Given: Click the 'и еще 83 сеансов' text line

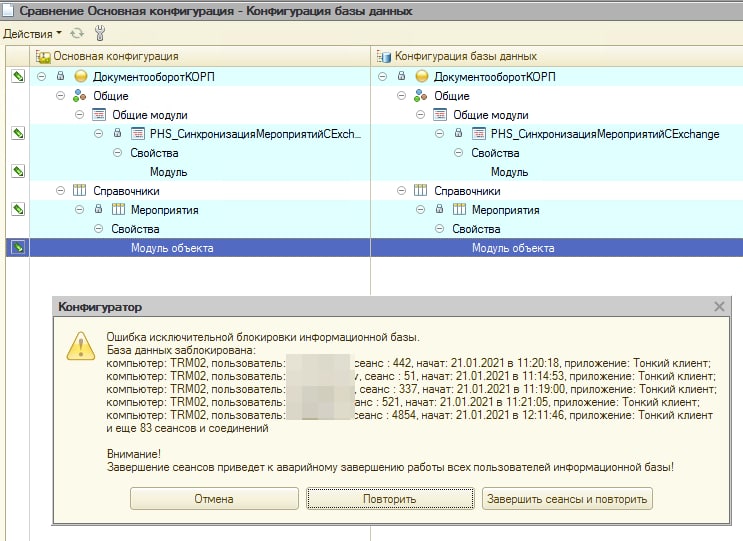Looking at the screenshot, I should pyautogui.click(x=187, y=428).
